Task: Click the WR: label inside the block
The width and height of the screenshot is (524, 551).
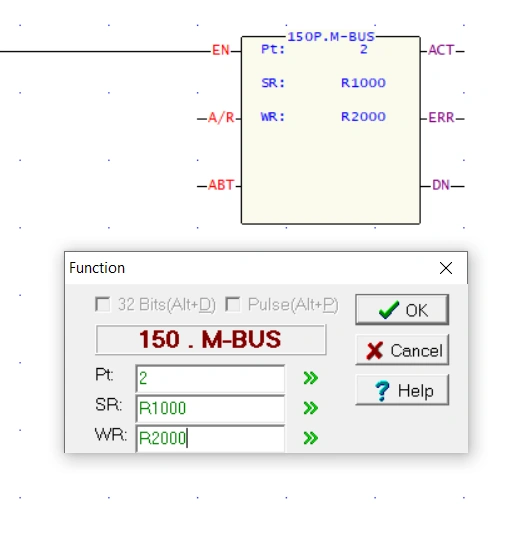Action: [x=273, y=117]
